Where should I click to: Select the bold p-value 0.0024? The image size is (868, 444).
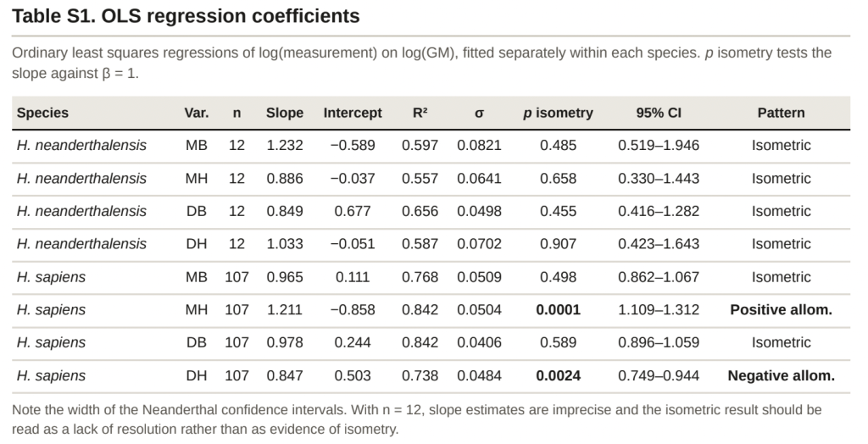pos(558,376)
